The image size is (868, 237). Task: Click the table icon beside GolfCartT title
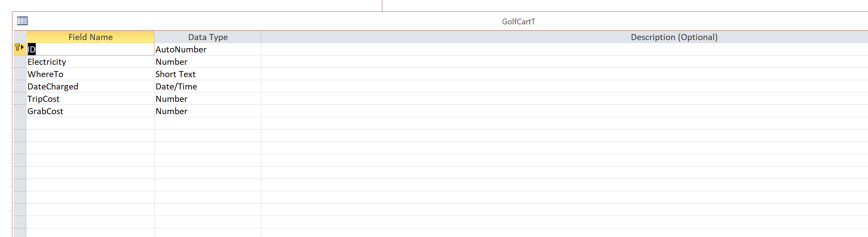pyautogui.click(x=22, y=21)
